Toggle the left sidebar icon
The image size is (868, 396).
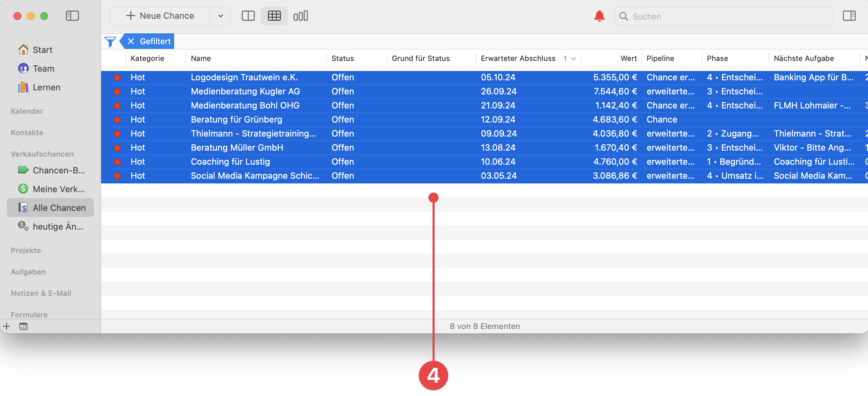pos(72,16)
